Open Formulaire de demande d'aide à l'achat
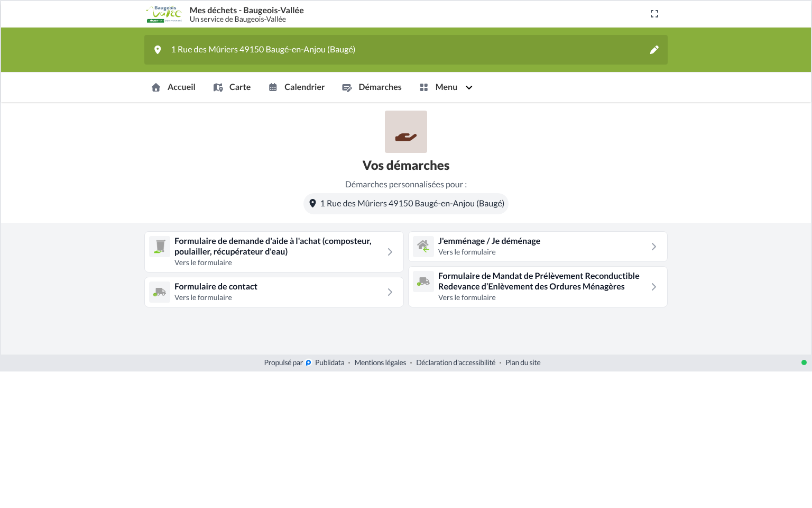Image resolution: width=812 pixels, height=508 pixels. point(274,252)
